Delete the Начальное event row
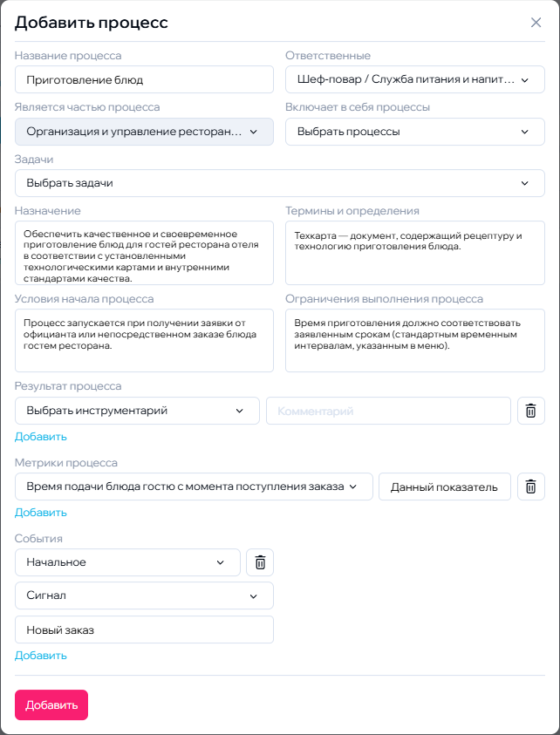Viewport: 560px width, 735px height. [260, 562]
